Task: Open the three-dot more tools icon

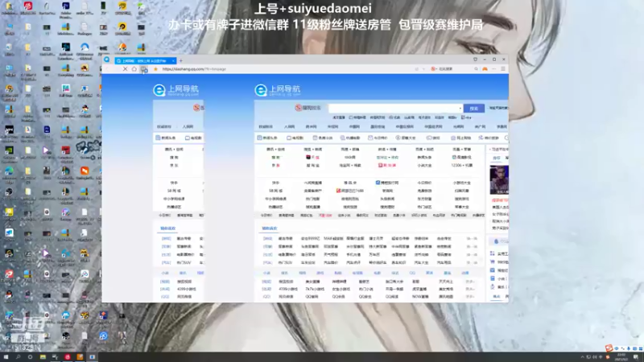Action: pyautogui.click(x=494, y=69)
